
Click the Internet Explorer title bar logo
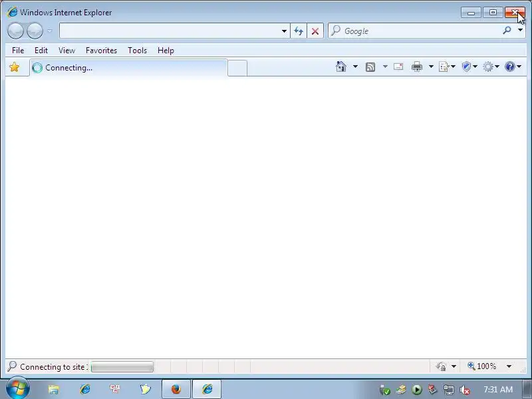(12, 12)
